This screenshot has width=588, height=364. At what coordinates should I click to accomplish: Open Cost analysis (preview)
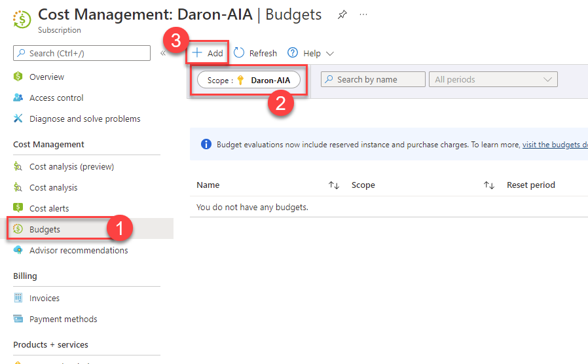coord(71,167)
